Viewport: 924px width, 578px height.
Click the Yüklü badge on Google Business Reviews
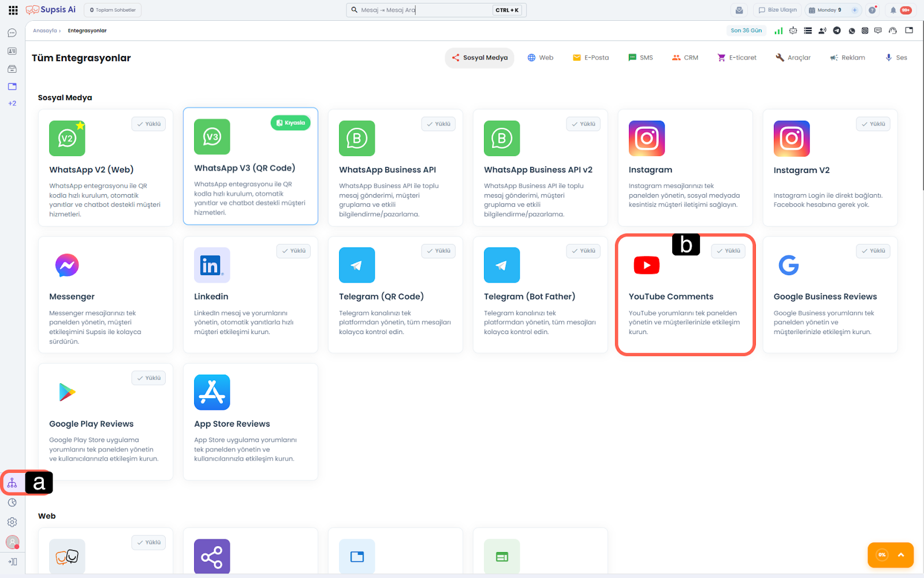pos(873,251)
